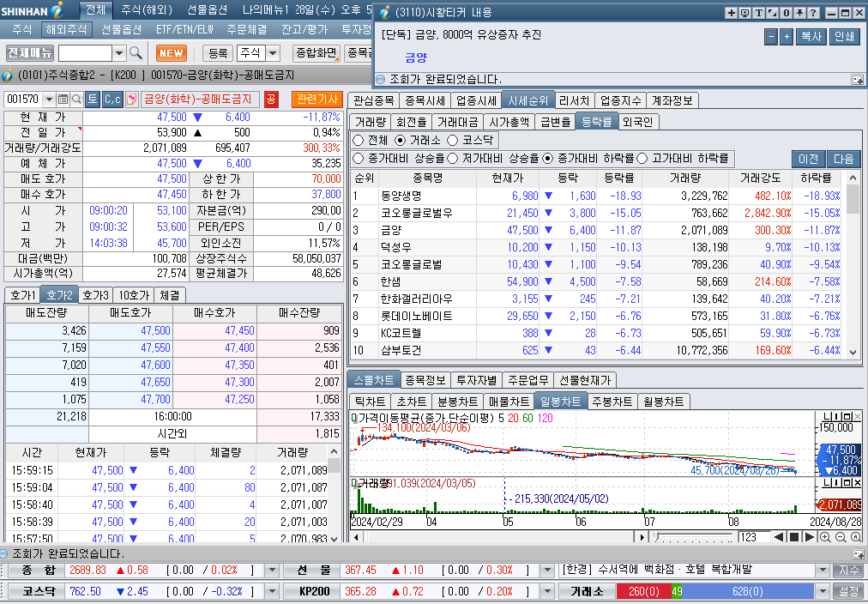Click the ranking table vertical scrollbar
Screen dimensions: 868x604
(x=853, y=264)
